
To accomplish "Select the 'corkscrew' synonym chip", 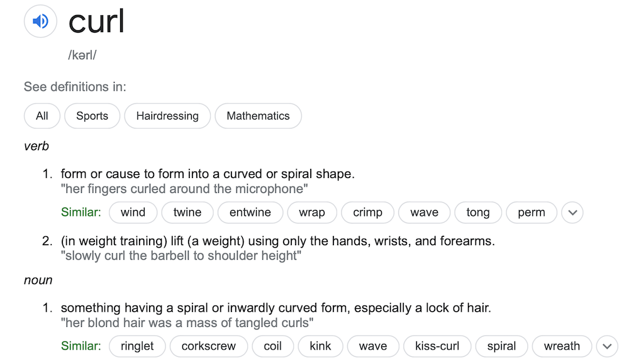I will pyautogui.click(x=208, y=346).
